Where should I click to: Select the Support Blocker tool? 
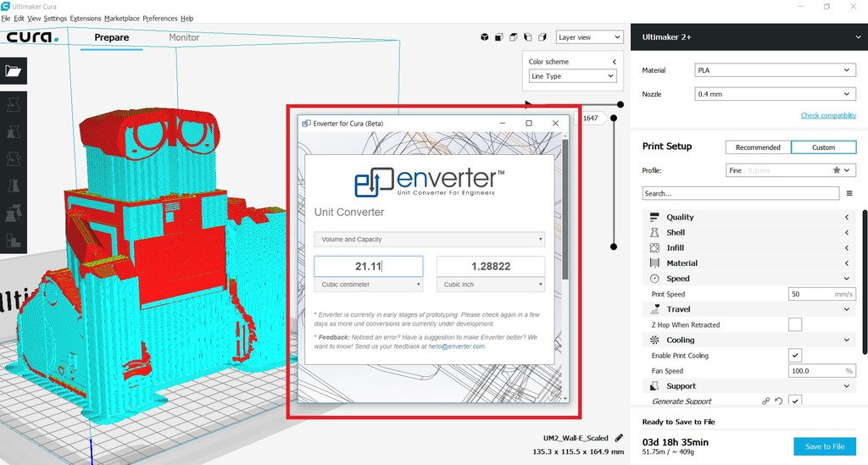coord(14,240)
